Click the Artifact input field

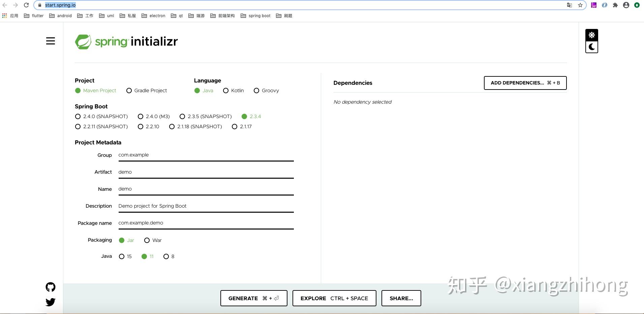[206, 172]
